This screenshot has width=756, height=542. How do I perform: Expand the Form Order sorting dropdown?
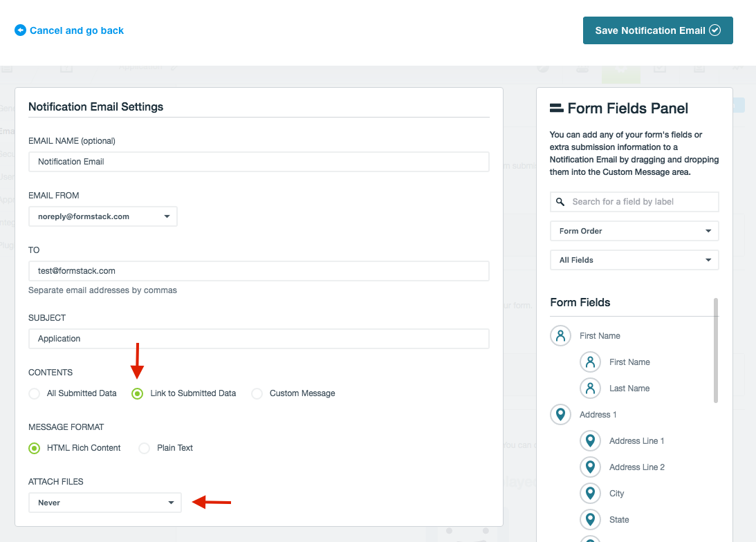634,231
